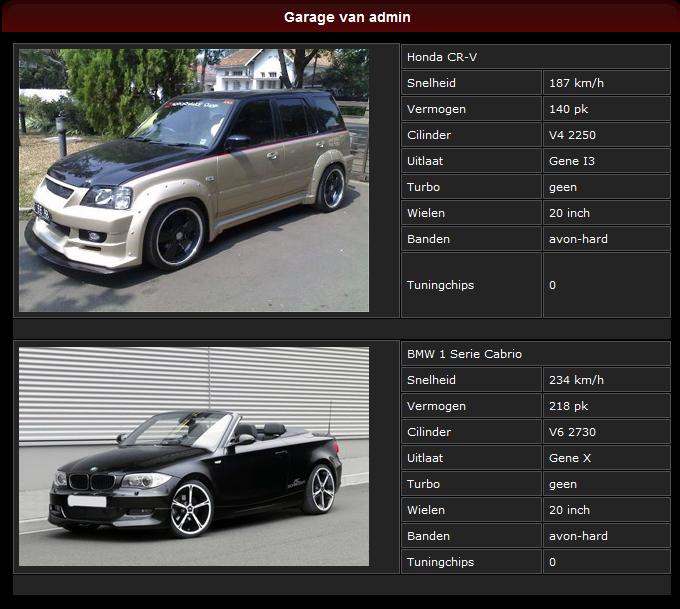Click the Honda CR-V 'Turbo' label
Viewport: 680px width, 609px height.
423,187
